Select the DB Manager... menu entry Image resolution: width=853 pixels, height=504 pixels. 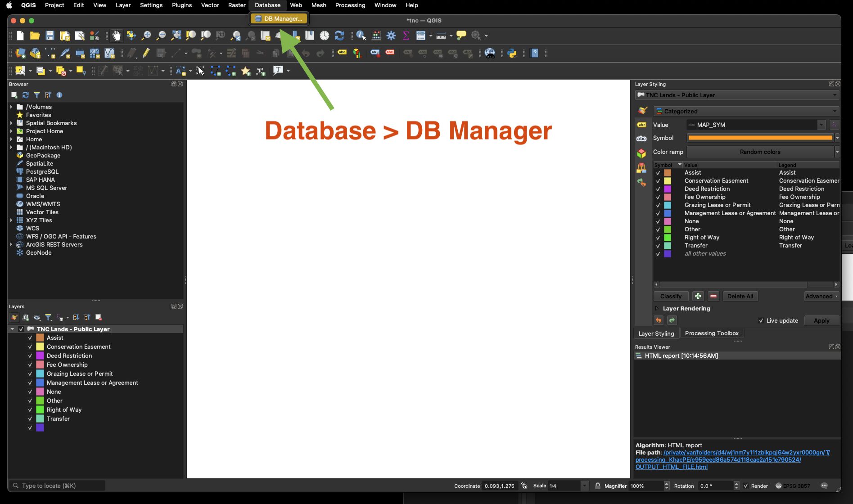tap(279, 18)
